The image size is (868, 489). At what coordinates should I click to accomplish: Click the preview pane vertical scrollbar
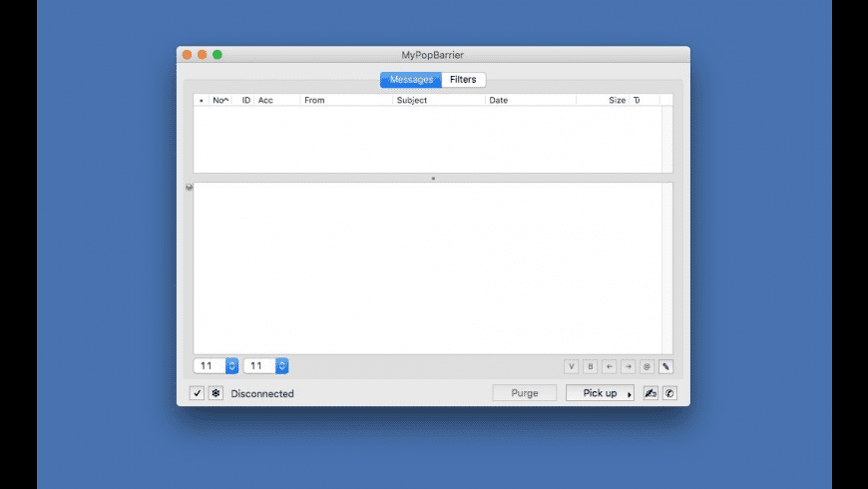click(x=667, y=268)
